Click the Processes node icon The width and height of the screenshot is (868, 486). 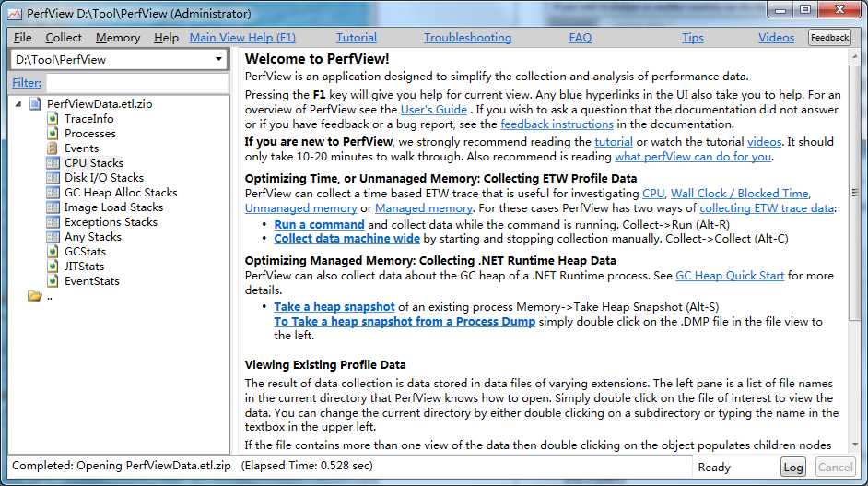53,134
